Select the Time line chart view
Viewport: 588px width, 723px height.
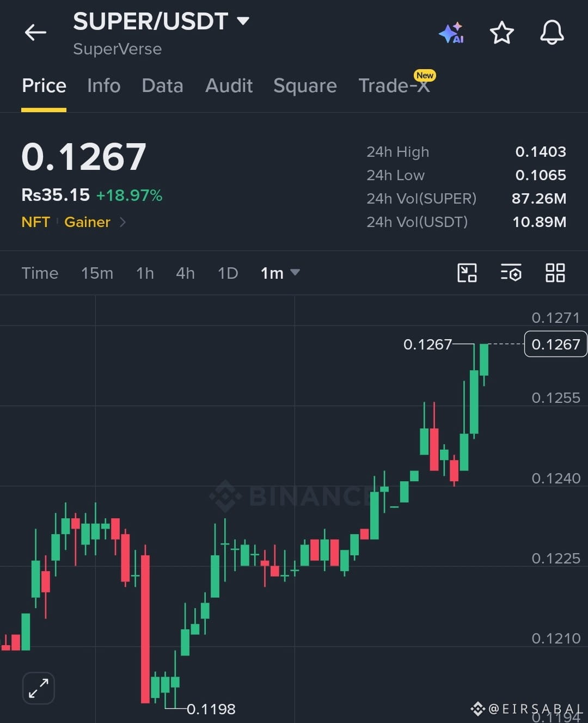pos(40,273)
